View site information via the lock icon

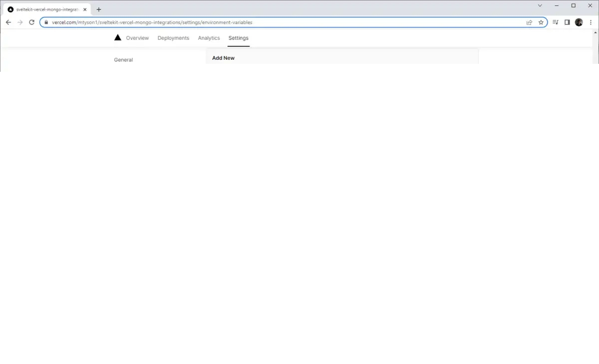click(x=46, y=22)
